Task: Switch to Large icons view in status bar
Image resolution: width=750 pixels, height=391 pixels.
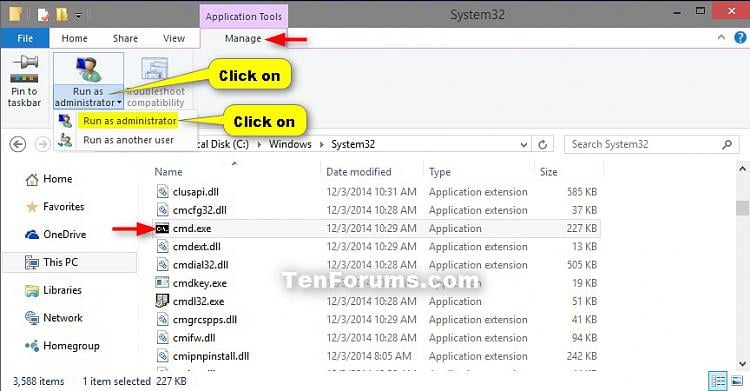Action: tap(737, 381)
